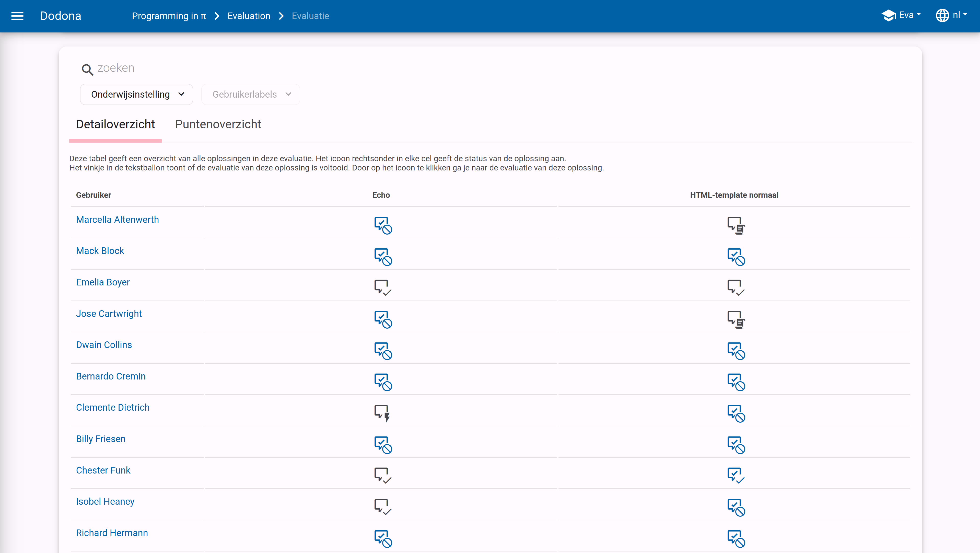Open Chester Funk's HTML-template normaal icon
Image resolution: width=980 pixels, height=553 pixels.
(x=736, y=476)
